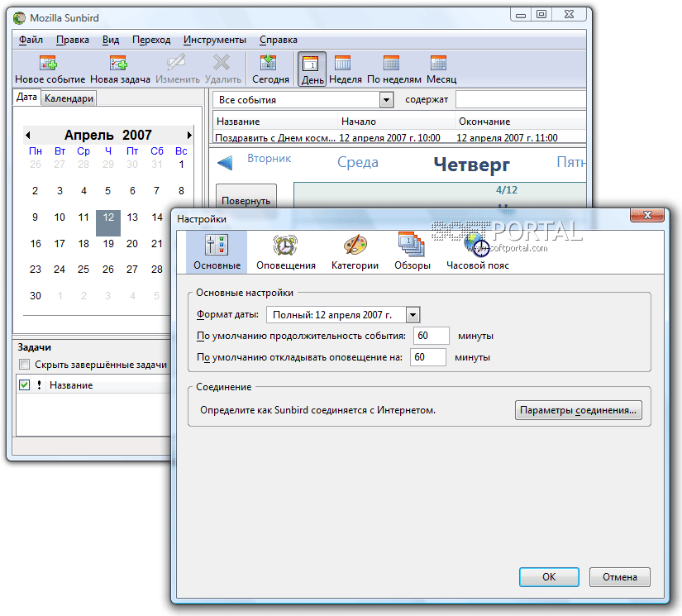Open Часовой пояс timezone settings icon
Screen dimensions: 682x616
coord(477,245)
